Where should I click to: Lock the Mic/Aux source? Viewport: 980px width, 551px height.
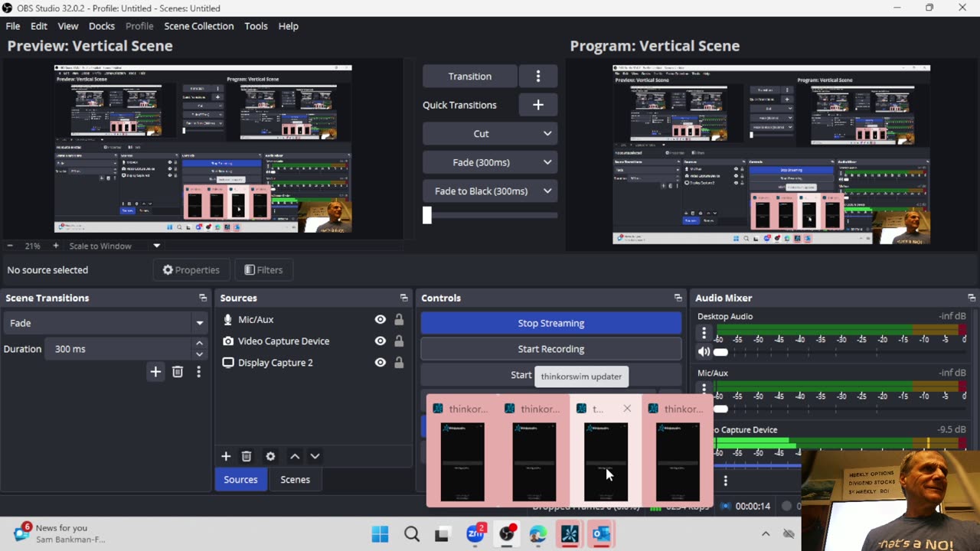click(x=399, y=320)
